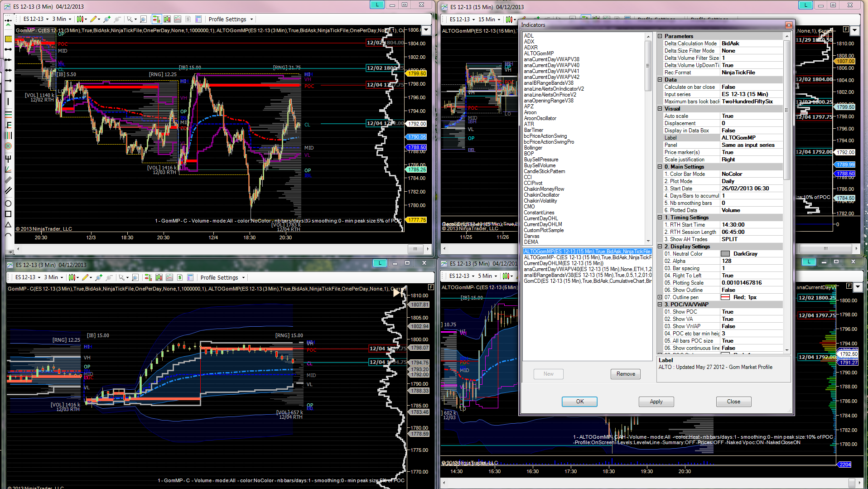
Task: Select the arrow line drawing tool
Action: tap(8, 81)
